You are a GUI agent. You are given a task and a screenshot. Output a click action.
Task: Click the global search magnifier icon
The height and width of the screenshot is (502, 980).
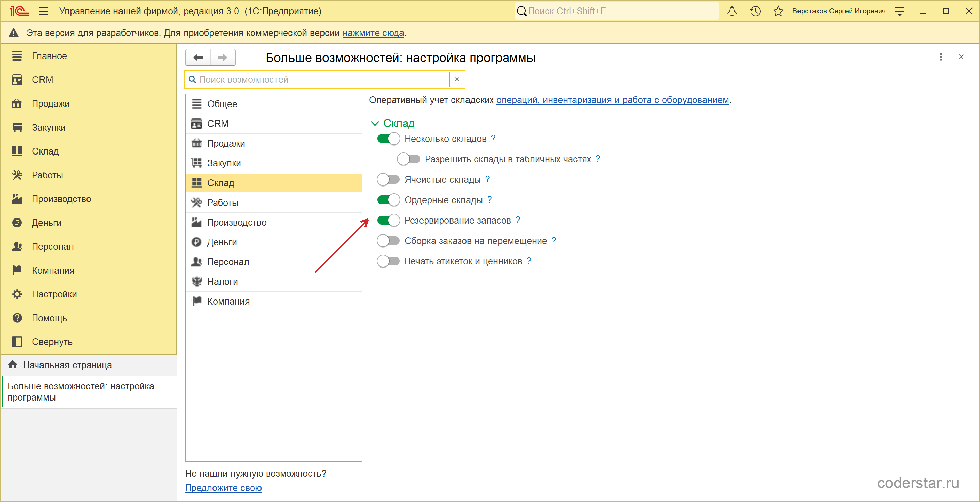click(522, 11)
